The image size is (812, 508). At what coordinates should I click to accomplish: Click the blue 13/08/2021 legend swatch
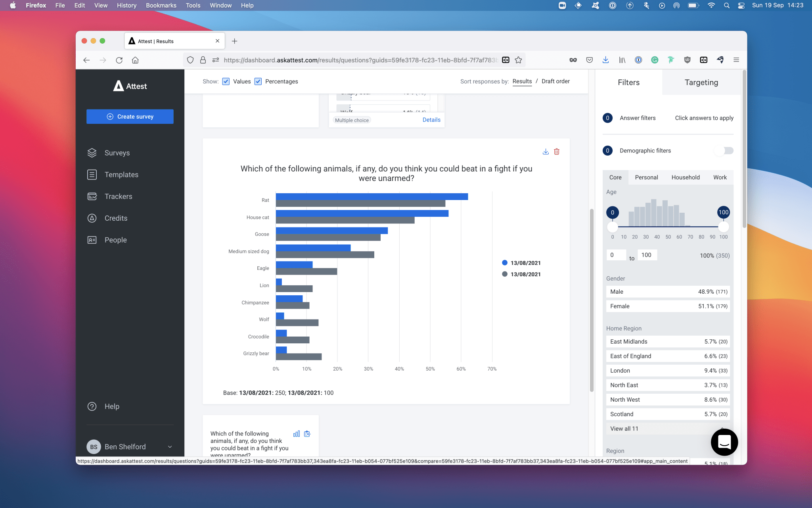click(505, 263)
